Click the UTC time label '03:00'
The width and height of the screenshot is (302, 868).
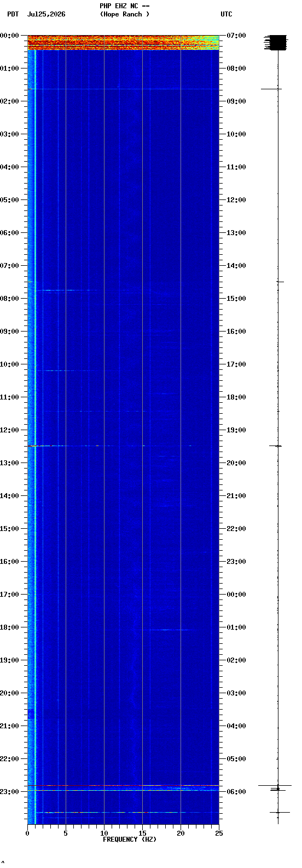coord(236,693)
